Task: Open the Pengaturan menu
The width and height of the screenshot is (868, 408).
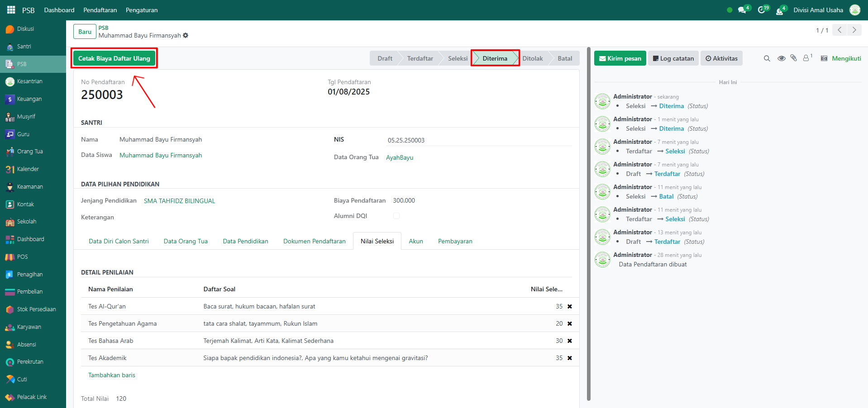Action: point(142,10)
